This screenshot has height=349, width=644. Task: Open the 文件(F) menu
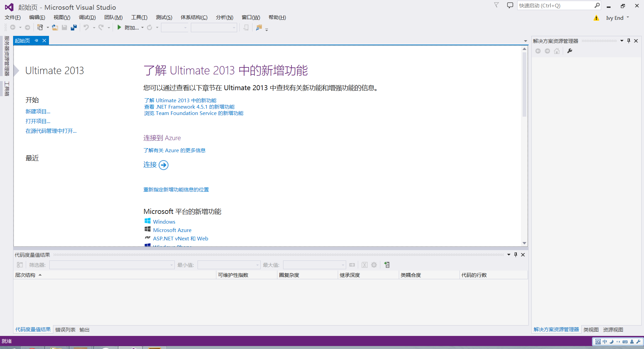13,17
